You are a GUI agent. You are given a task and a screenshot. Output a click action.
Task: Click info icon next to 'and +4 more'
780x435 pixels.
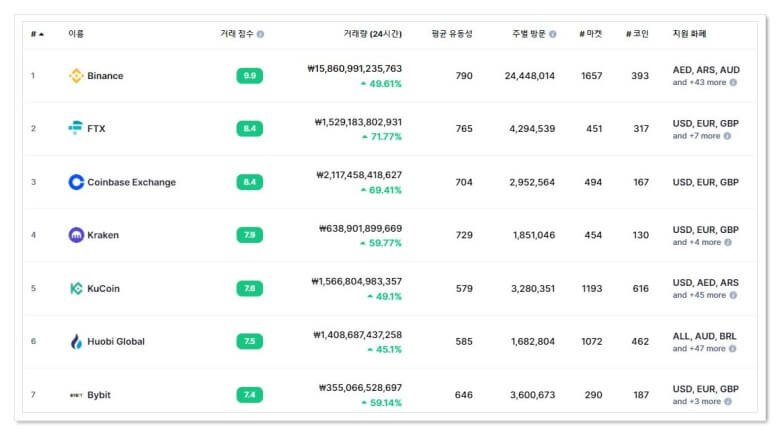point(728,242)
